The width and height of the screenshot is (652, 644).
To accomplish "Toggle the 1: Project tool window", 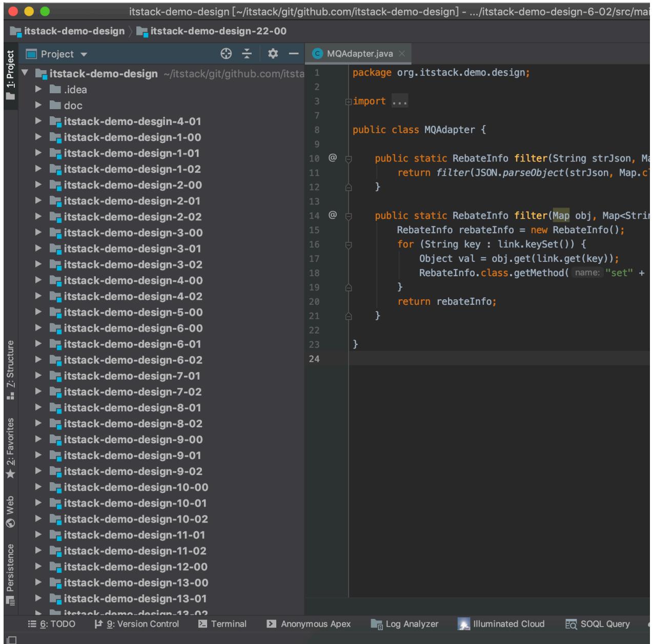I will pos(10,75).
